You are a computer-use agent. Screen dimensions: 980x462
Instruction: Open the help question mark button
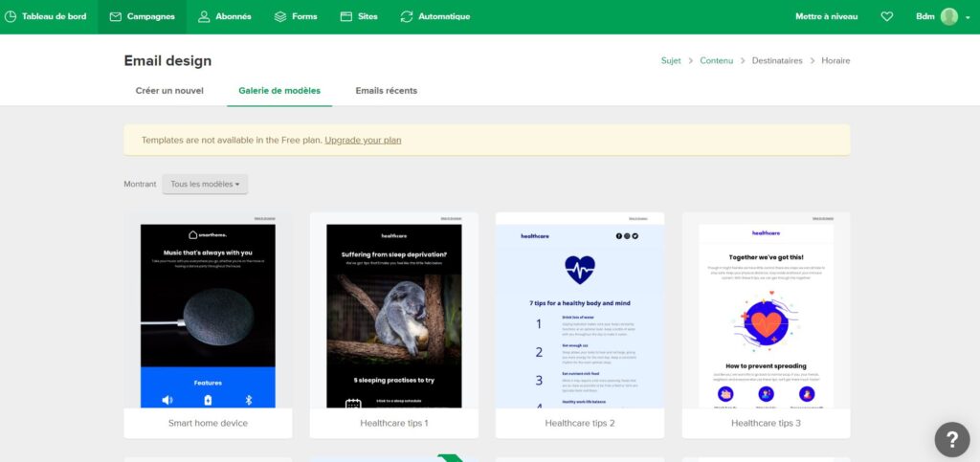pos(951,439)
